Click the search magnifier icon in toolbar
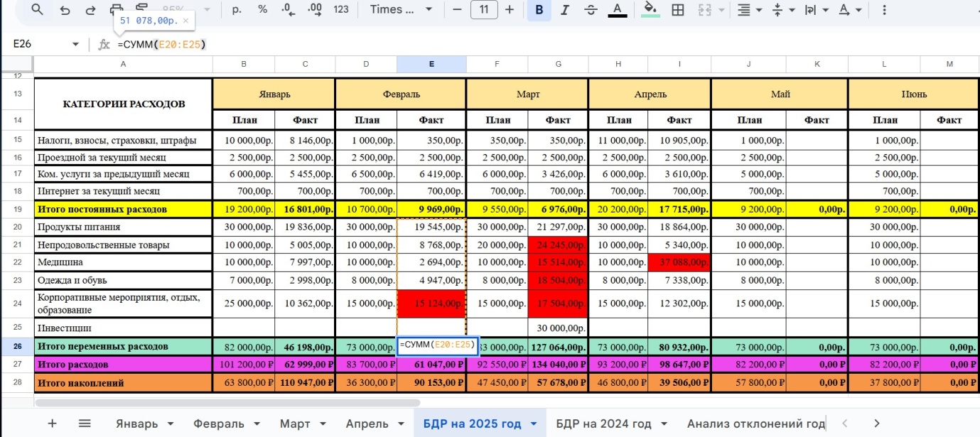This screenshot has width=980, height=437. 38,9
